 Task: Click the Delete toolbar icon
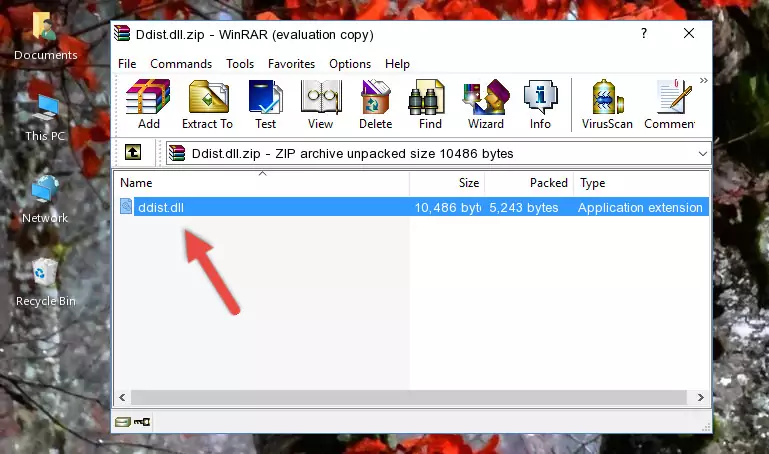(x=376, y=104)
